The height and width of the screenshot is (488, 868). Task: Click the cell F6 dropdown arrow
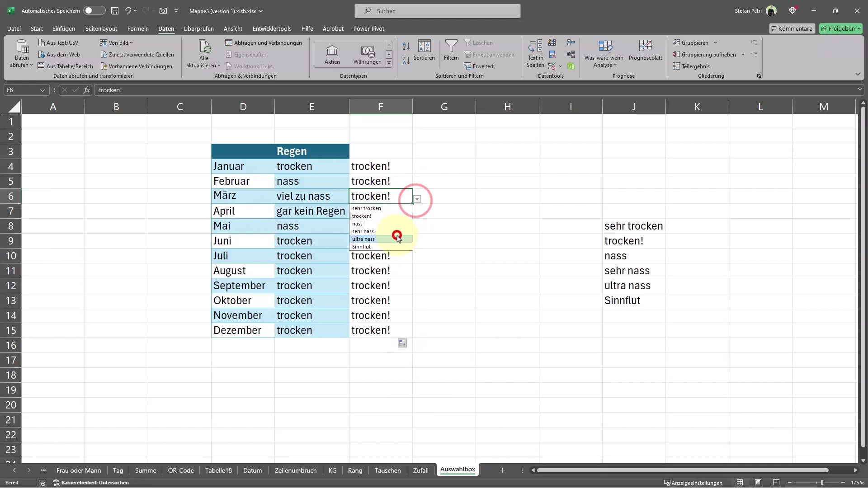pyautogui.click(x=417, y=199)
